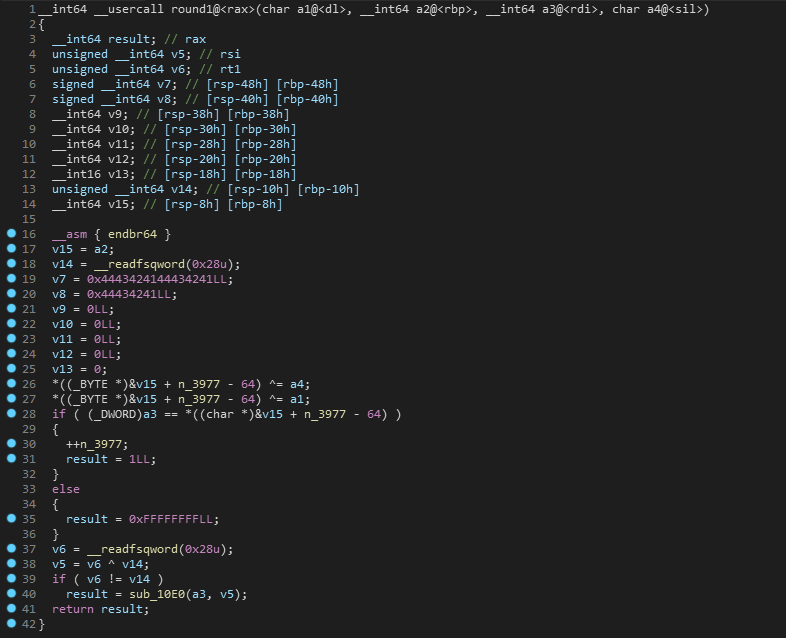Click (_DWORD)a3 cast in if condition
Image resolution: width=786 pixels, height=638 pixels.
coord(122,414)
